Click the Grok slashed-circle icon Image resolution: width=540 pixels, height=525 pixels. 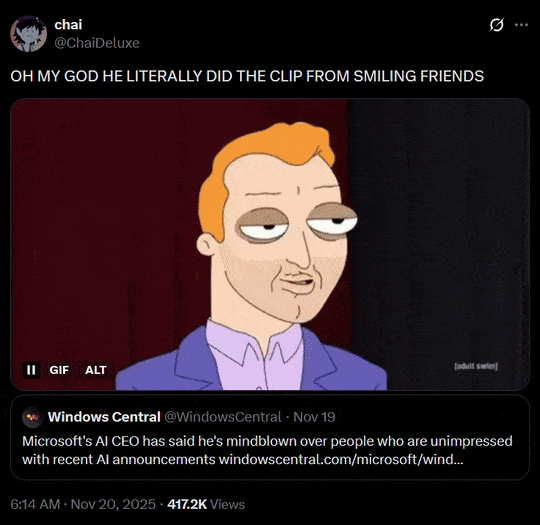pyautogui.click(x=496, y=25)
